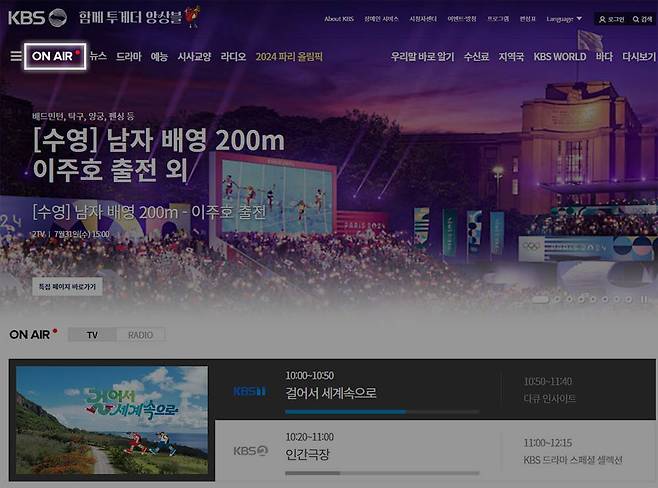Switch to the RADIO tab
This screenshot has width=658, height=488.
click(x=141, y=335)
